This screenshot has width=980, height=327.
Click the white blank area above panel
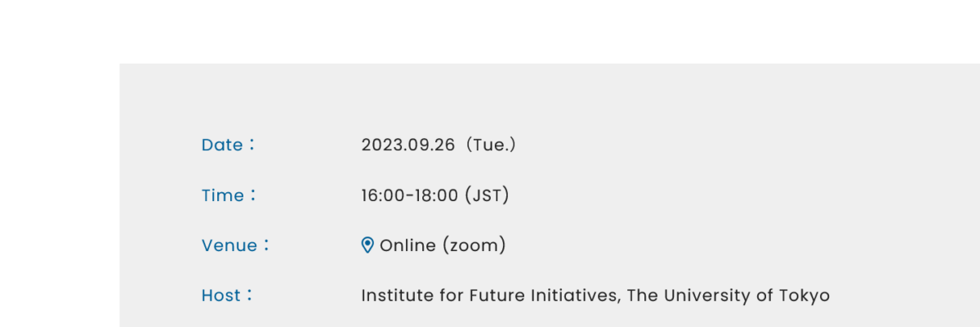[x=490, y=31]
